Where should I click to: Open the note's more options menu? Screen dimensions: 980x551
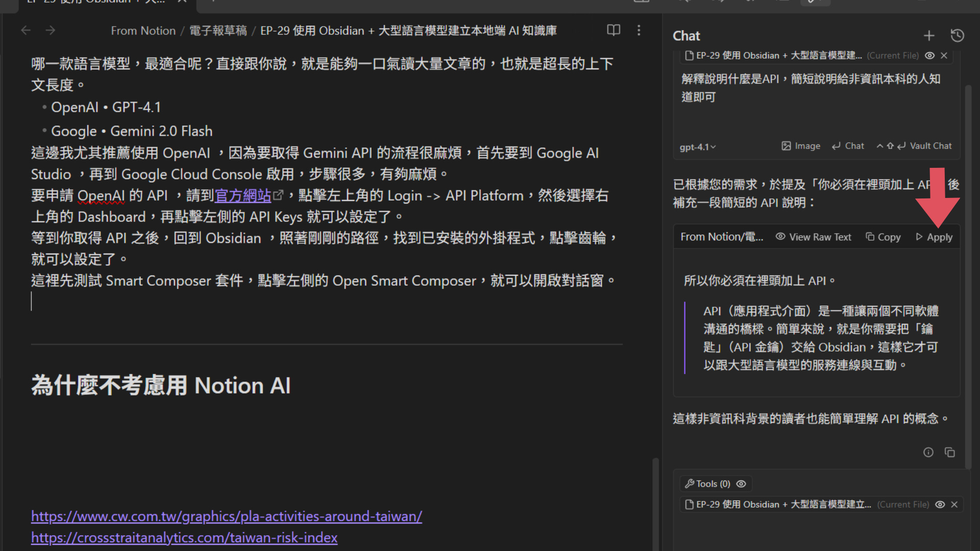639,30
